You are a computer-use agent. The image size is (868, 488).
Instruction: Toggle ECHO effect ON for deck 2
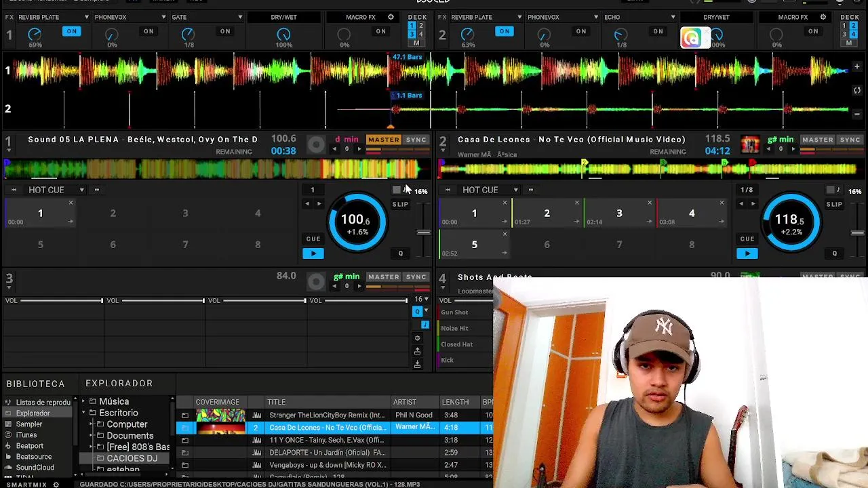(658, 31)
